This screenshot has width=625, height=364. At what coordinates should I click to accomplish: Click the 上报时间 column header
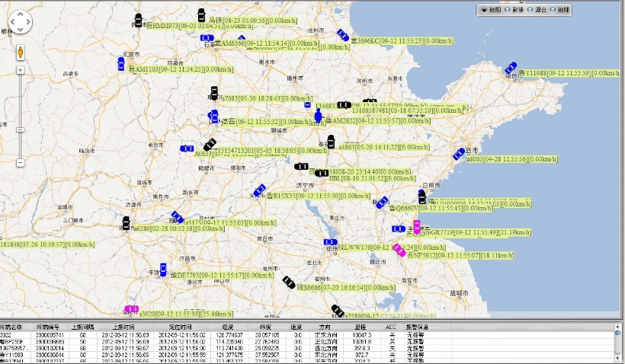[122, 327]
